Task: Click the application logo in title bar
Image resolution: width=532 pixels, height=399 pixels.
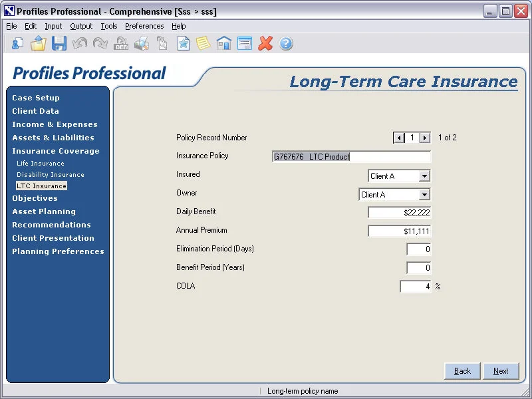Action: (9, 11)
